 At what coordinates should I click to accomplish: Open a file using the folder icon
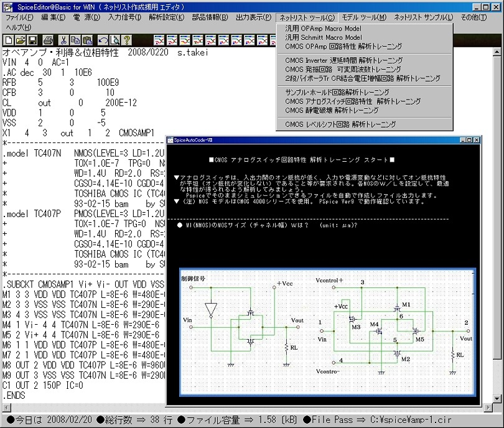coord(21,40)
